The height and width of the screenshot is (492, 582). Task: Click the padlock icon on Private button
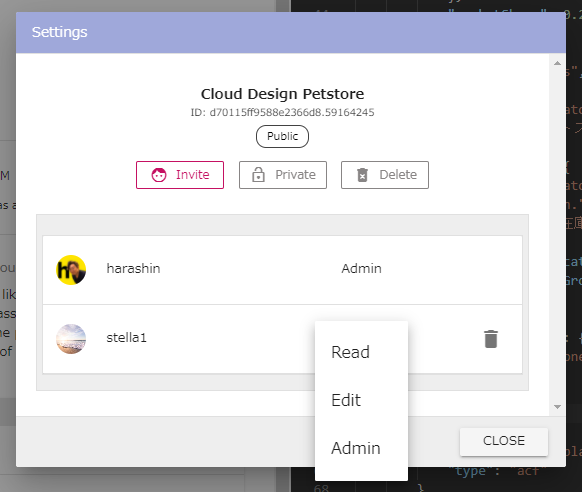pyautogui.click(x=258, y=175)
